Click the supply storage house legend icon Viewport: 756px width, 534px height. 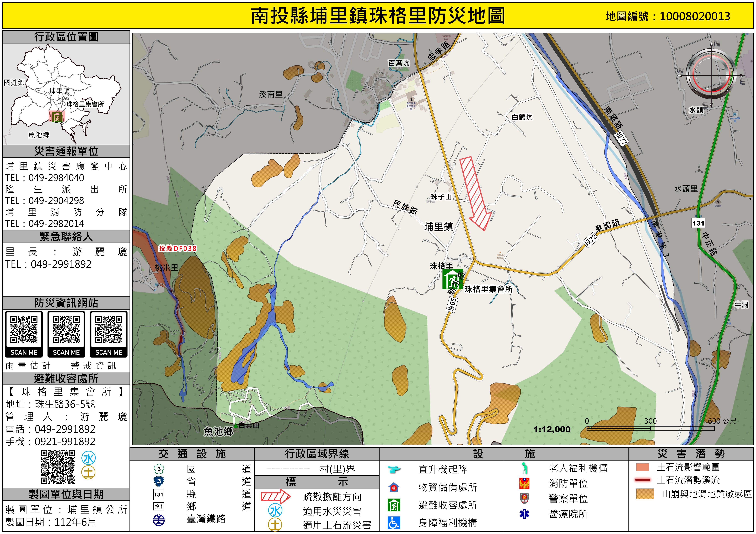click(x=394, y=487)
